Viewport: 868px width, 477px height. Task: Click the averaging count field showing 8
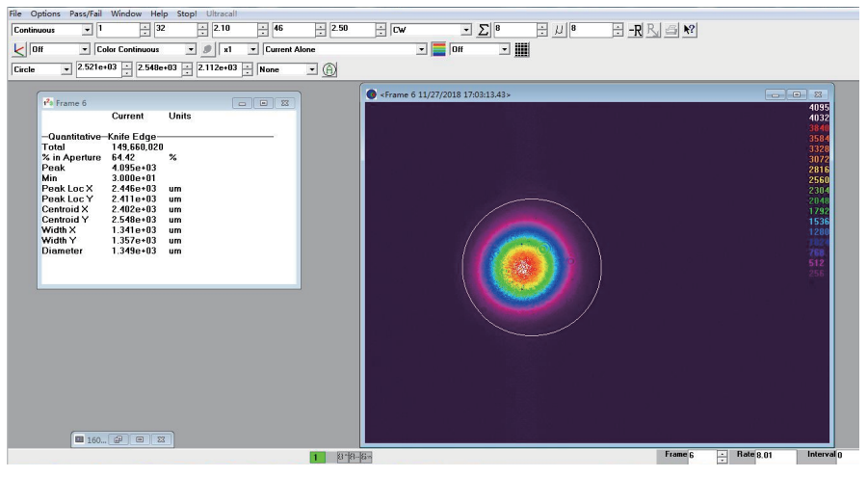point(591,29)
